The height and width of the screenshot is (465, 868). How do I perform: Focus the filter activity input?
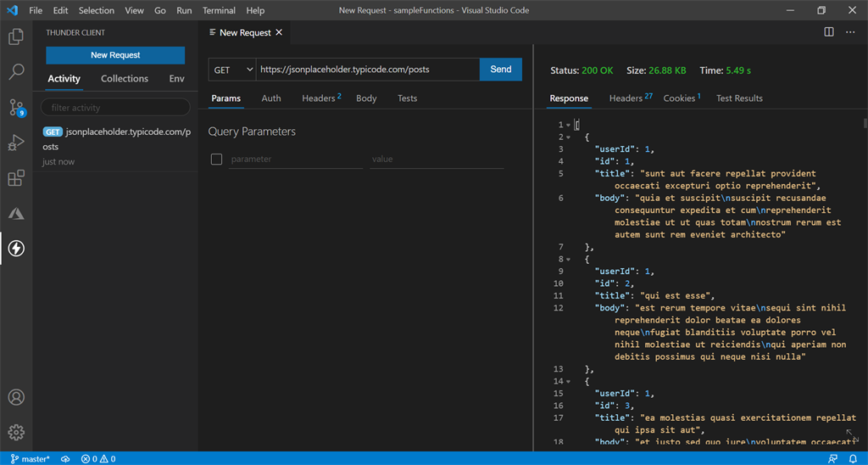pos(115,108)
